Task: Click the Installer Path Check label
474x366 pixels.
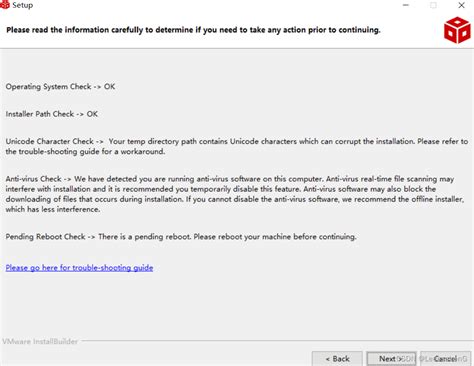Action: click(x=40, y=114)
